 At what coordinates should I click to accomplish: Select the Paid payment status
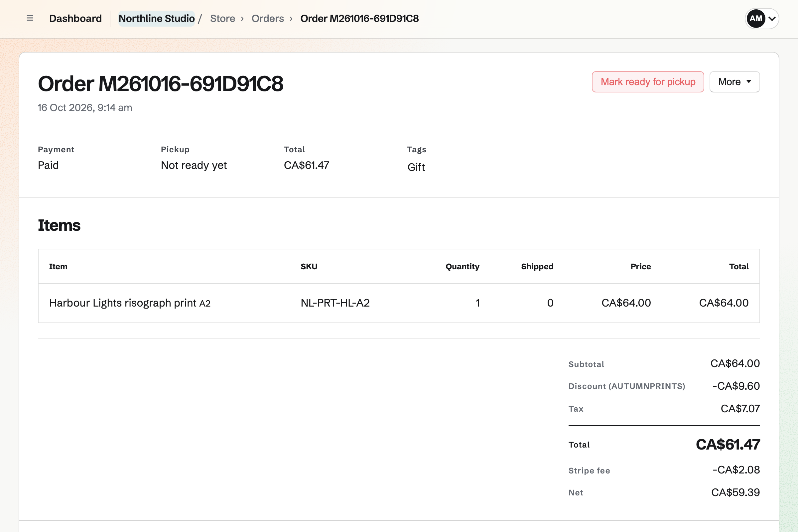pos(48,165)
